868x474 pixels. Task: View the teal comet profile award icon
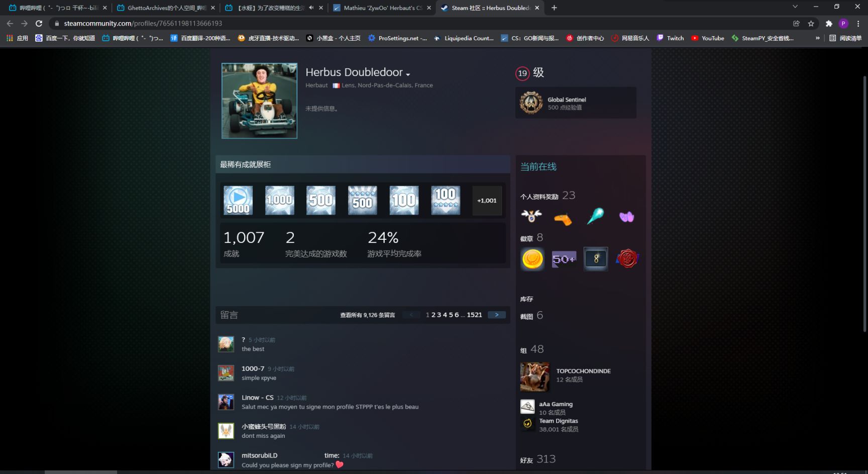tap(595, 216)
